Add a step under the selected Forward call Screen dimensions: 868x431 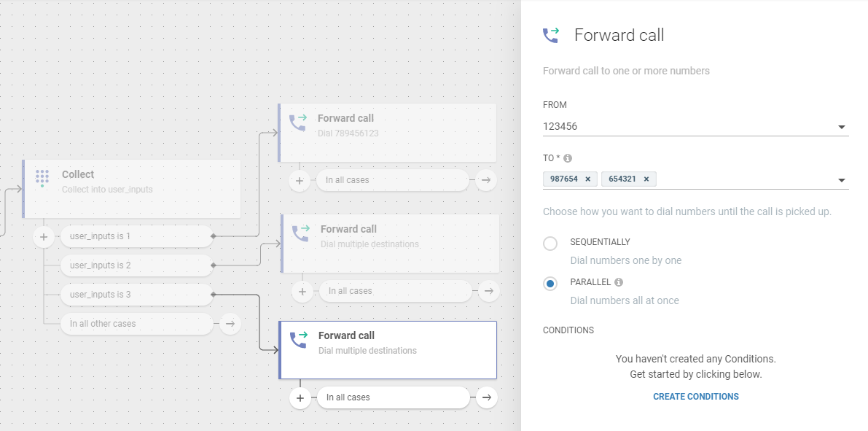(x=300, y=397)
